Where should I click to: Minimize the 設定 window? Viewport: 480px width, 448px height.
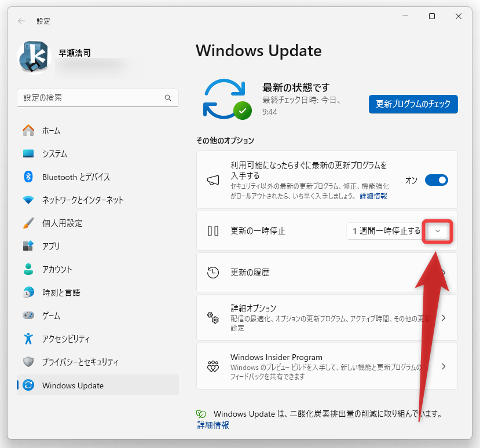(405, 16)
